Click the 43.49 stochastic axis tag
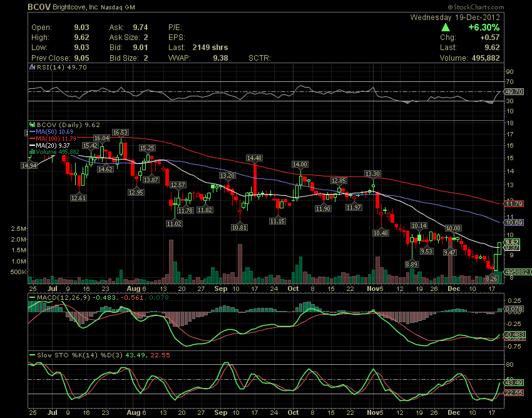 (x=514, y=382)
